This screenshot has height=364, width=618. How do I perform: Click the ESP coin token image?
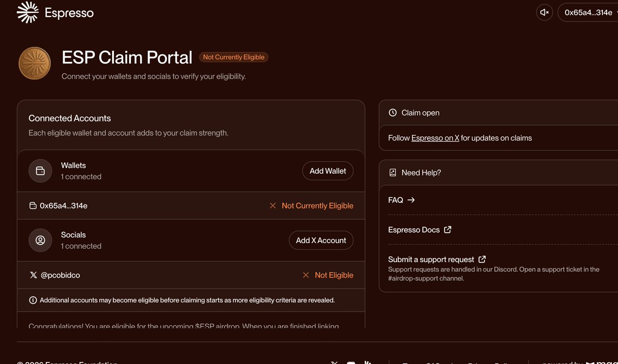click(x=35, y=63)
